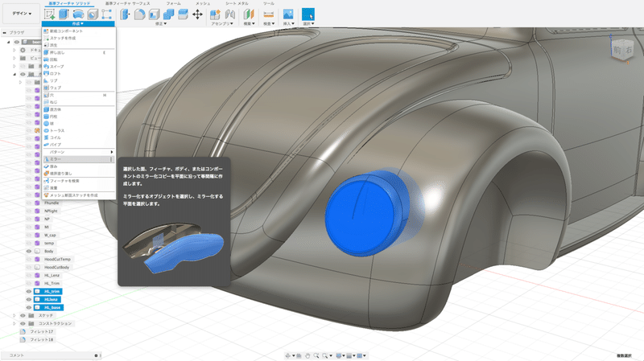Click the Split Body toolbar icon
Screen dimensions: 644x361
tap(183, 14)
